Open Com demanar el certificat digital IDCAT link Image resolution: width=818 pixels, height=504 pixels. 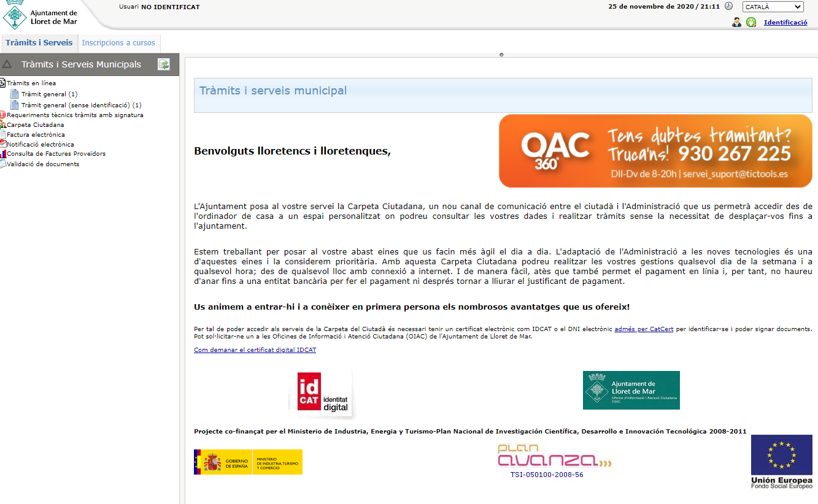pos(255,350)
